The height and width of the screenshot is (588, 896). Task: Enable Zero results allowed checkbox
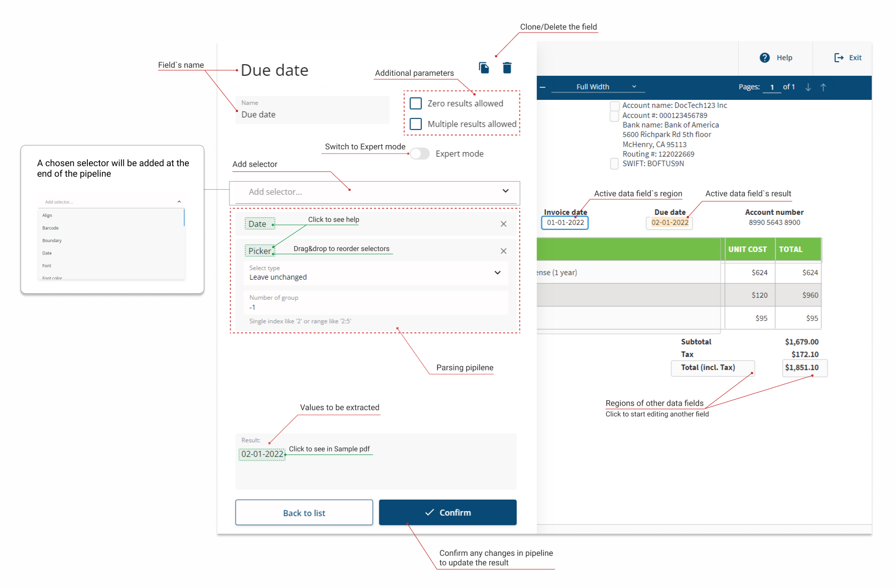point(416,103)
